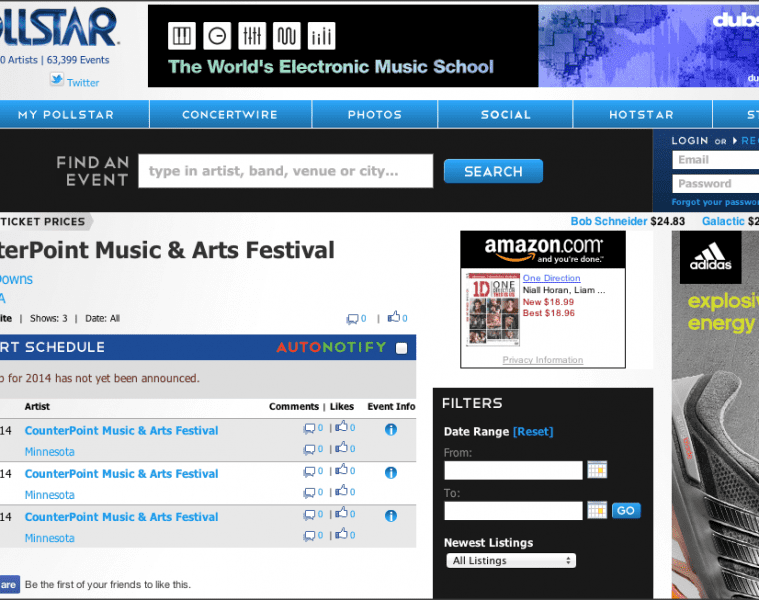Image resolution: width=759 pixels, height=600 pixels.
Task: Click the header comments bubble icon
Action: point(352,319)
